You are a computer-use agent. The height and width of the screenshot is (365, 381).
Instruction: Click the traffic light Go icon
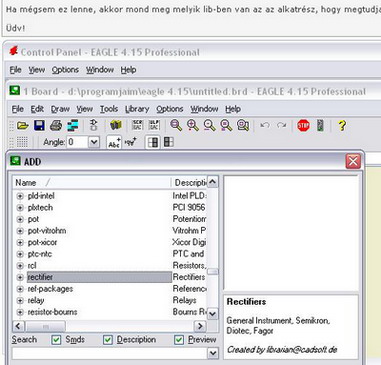click(320, 126)
